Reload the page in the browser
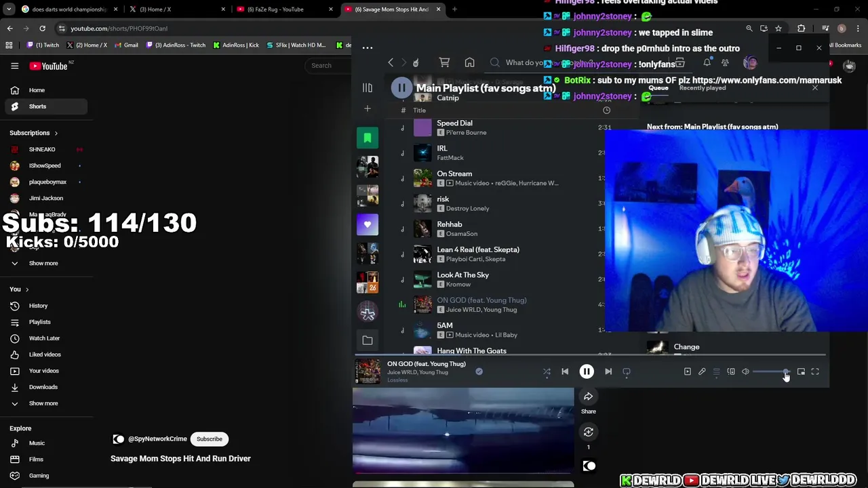Viewport: 868px width, 488px height. [x=42, y=28]
